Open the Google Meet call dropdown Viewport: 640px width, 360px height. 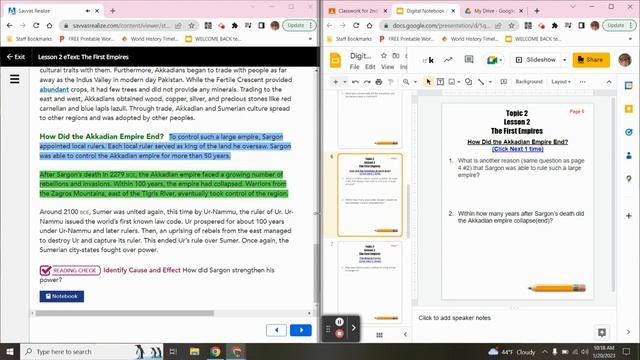click(x=501, y=60)
